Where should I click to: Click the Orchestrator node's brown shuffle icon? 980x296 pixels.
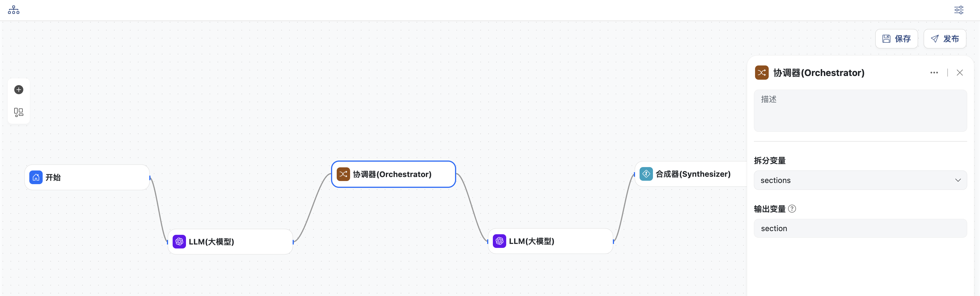coord(343,174)
